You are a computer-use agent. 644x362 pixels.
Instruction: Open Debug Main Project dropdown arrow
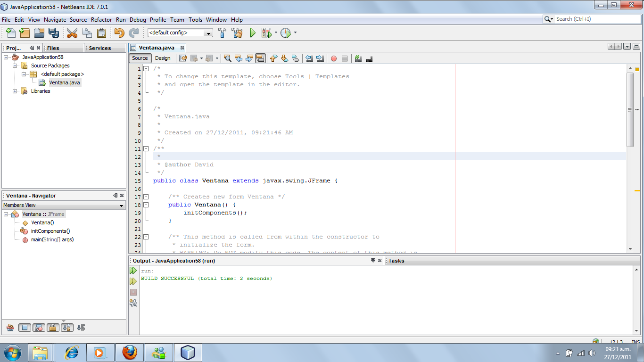[276, 33]
